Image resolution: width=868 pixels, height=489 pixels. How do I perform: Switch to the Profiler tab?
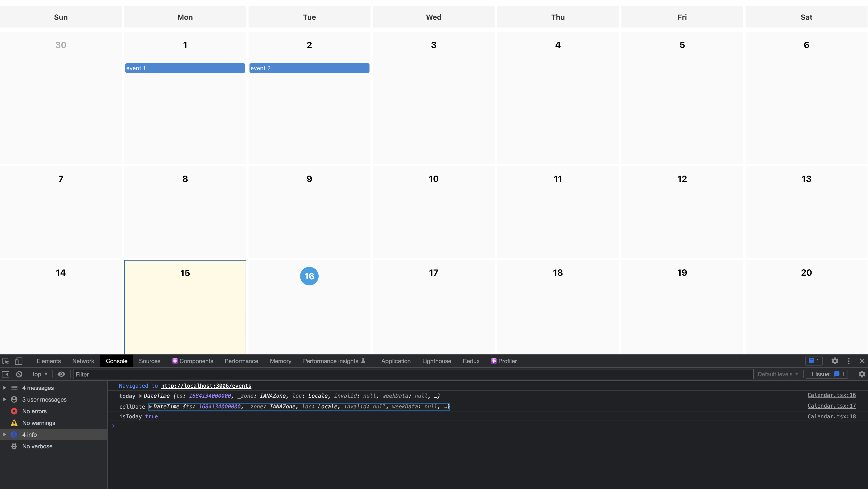(507, 361)
